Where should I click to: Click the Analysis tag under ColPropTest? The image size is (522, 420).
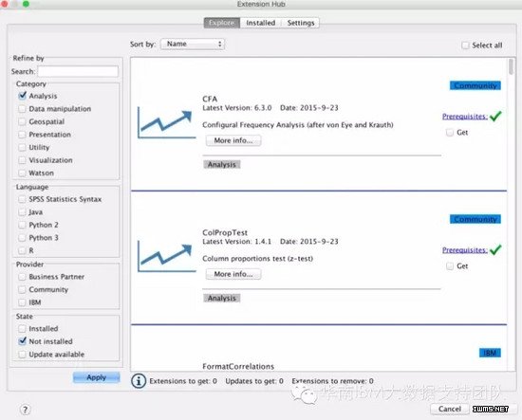coord(222,298)
